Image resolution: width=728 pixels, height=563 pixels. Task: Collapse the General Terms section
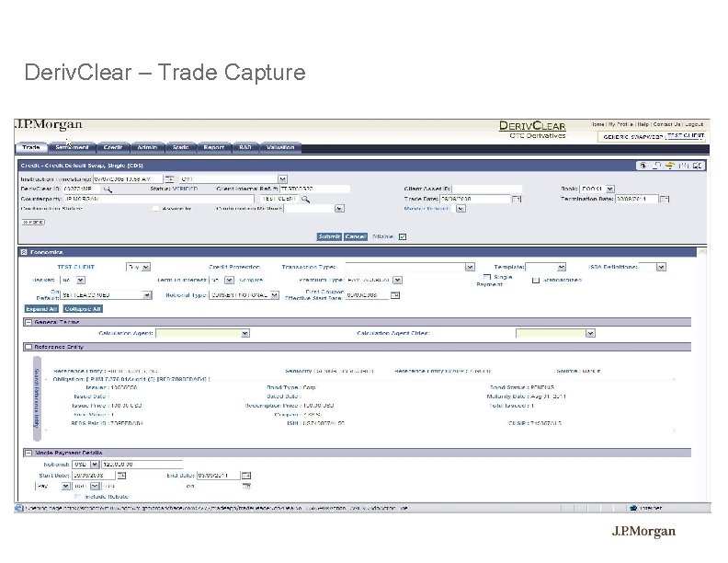tap(28, 322)
